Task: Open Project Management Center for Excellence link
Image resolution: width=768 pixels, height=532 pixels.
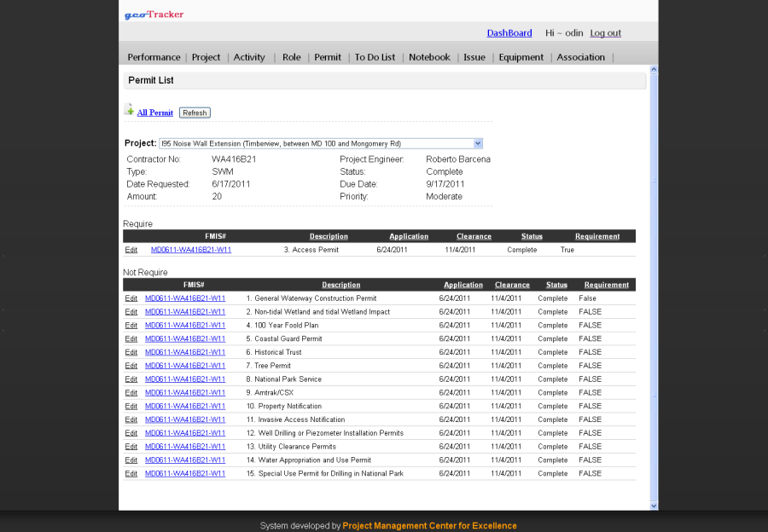Action: click(429, 526)
